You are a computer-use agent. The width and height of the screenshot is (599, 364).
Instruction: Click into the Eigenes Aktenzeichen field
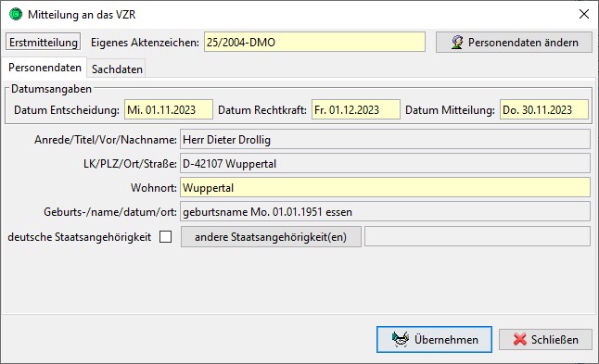pyautogui.click(x=314, y=42)
